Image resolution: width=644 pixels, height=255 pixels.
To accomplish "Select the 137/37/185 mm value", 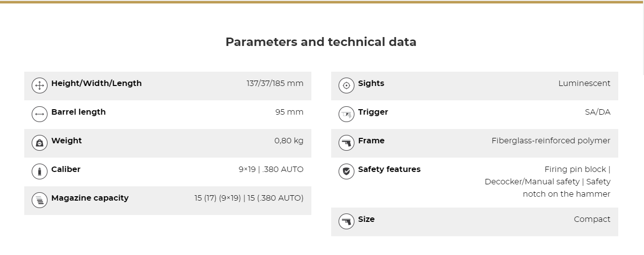I will coord(275,84).
